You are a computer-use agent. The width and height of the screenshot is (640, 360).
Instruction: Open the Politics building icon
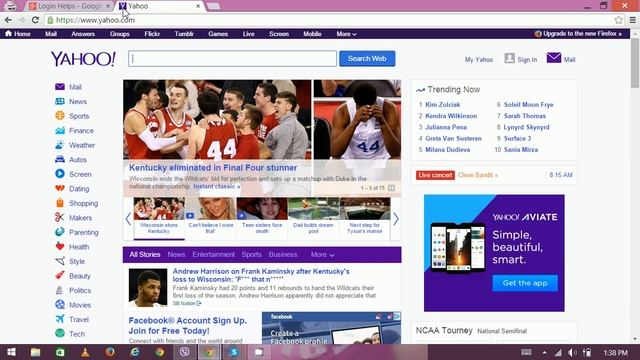60,290
